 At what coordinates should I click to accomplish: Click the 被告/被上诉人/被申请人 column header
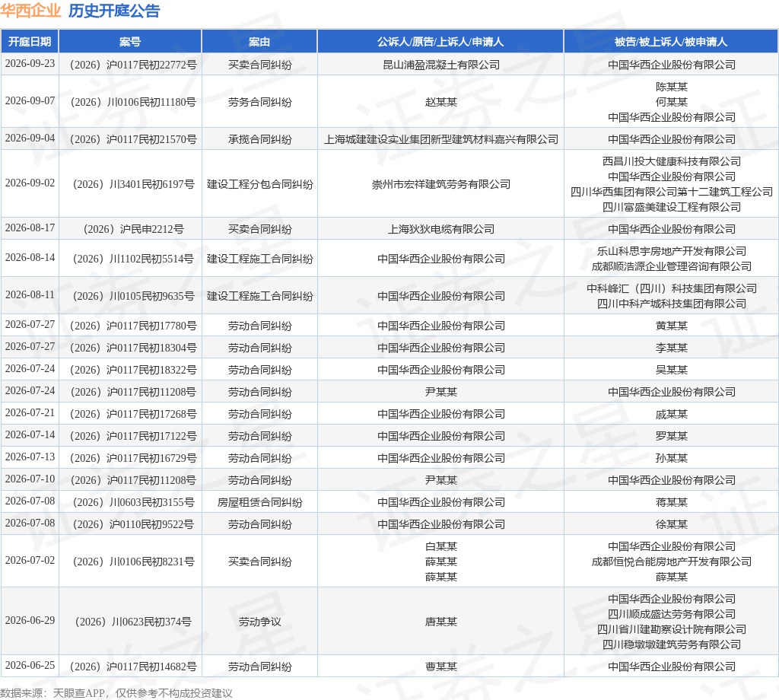671,42
